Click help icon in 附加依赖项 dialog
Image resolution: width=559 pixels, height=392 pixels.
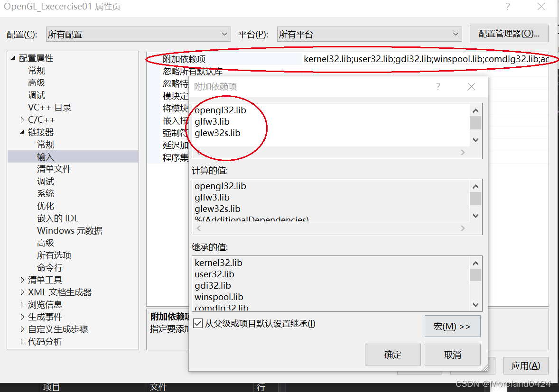point(438,87)
